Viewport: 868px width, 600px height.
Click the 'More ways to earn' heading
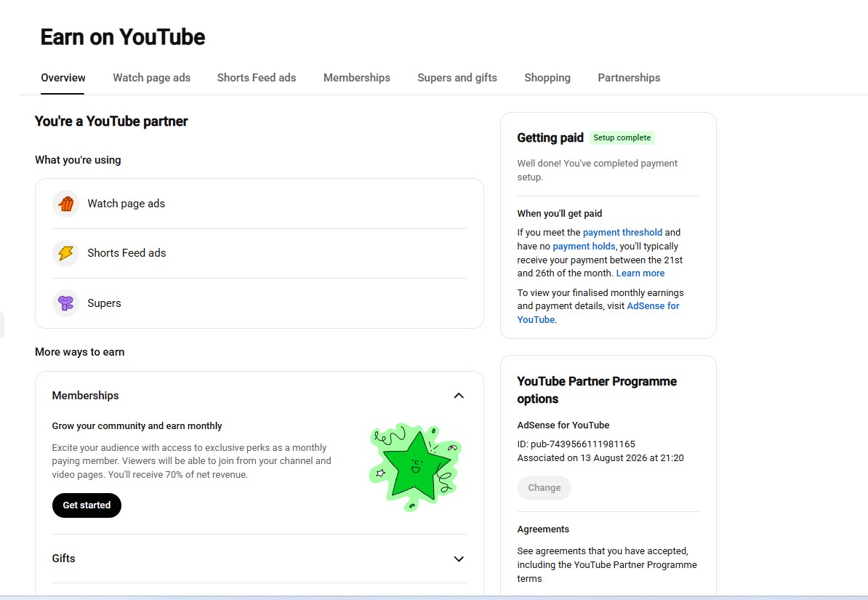pyautogui.click(x=80, y=352)
